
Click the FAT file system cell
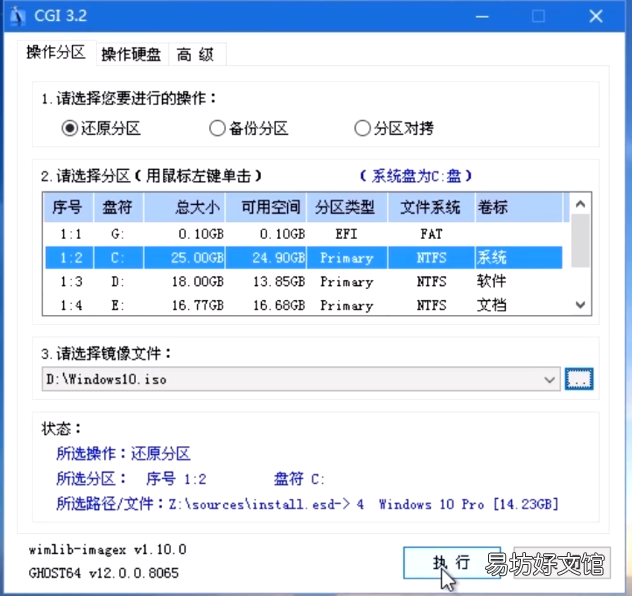pos(431,234)
